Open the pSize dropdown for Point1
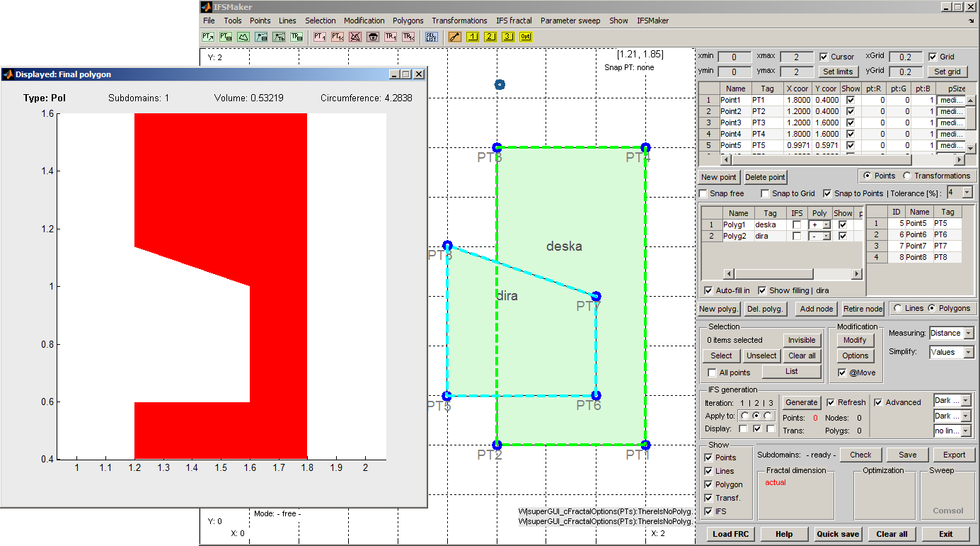Viewport: 980px width, 546px height. tap(952, 100)
